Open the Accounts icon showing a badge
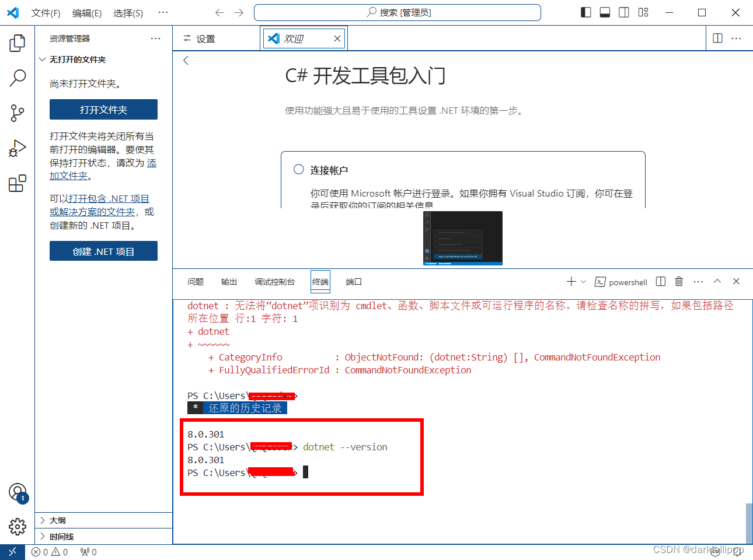Image resolution: width=753 pixels, height=560 pixels. pos(17,492)
